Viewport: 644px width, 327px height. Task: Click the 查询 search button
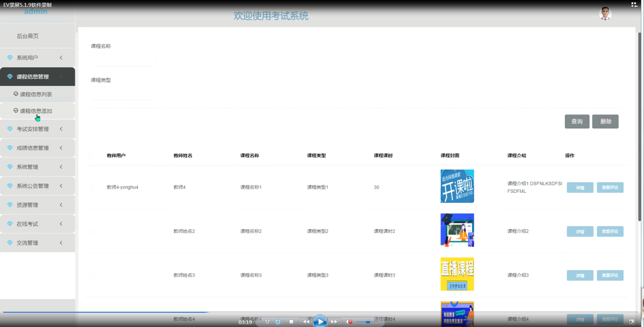click(577, 122)
